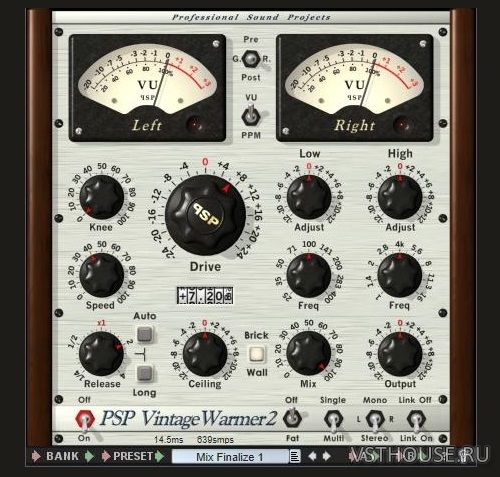Viewport: 500px width, 477px height.
Task: Click the 100 mark above the Low Freq knob
Action: click(309, 244)
